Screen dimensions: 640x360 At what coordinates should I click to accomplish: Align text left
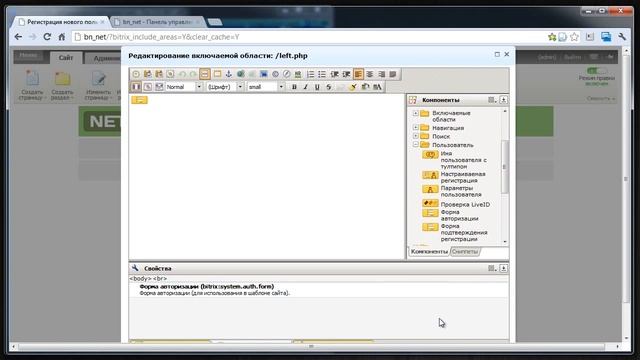click(x=358, y=74)
